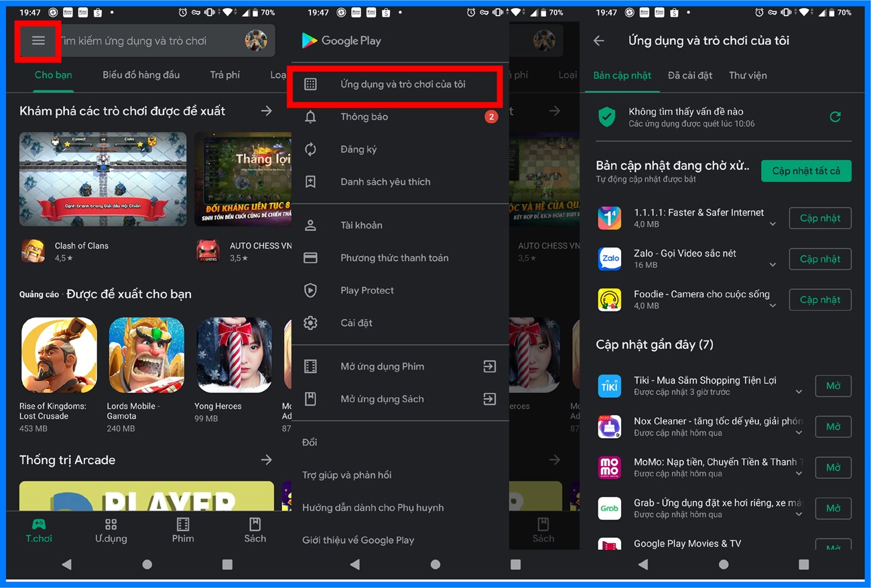Viewport: 871px width, 588px height.
Task: Tap the profile avatar in search bar
Action: [256, 41]
